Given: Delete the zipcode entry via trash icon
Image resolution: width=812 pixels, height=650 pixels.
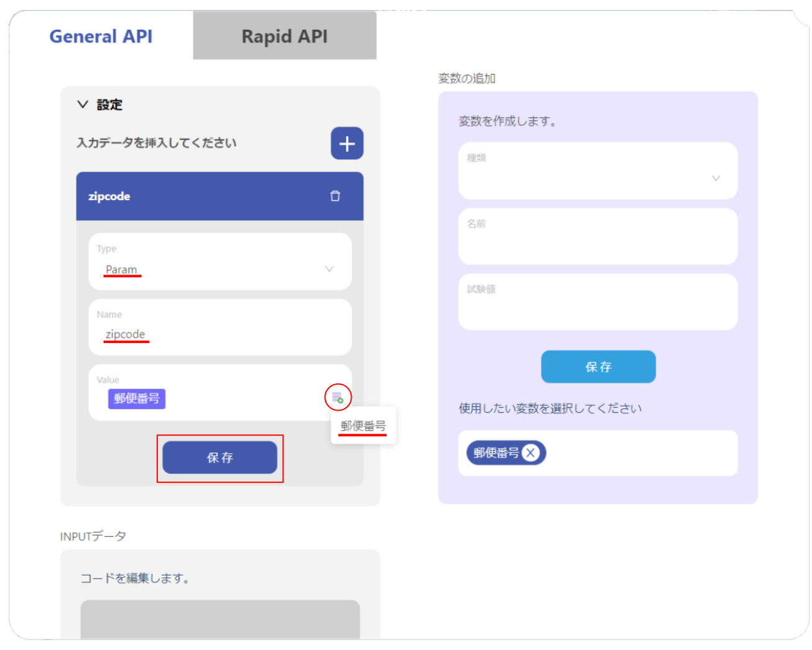Looking at the screenshot, I should [335, 196].
